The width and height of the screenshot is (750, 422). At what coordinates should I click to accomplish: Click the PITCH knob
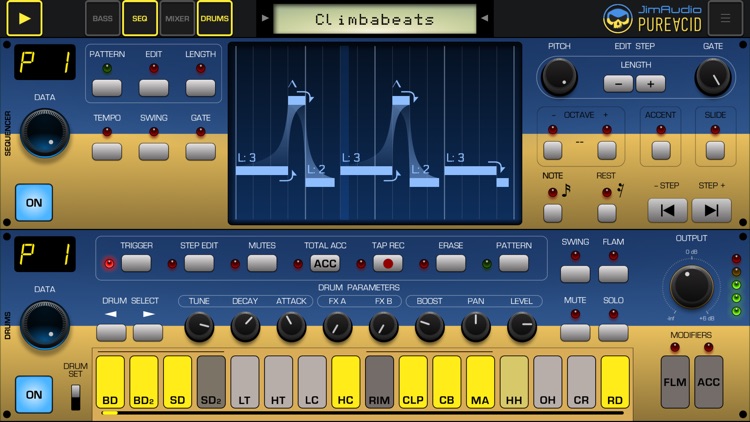pos(559,76)
